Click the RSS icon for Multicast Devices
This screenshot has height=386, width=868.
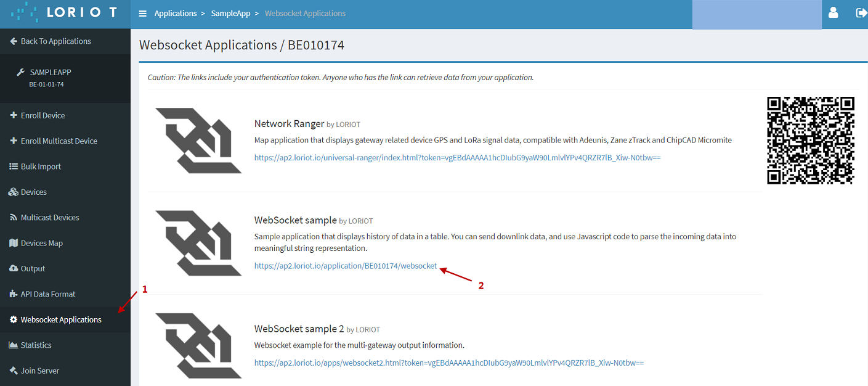coord(14,218)
